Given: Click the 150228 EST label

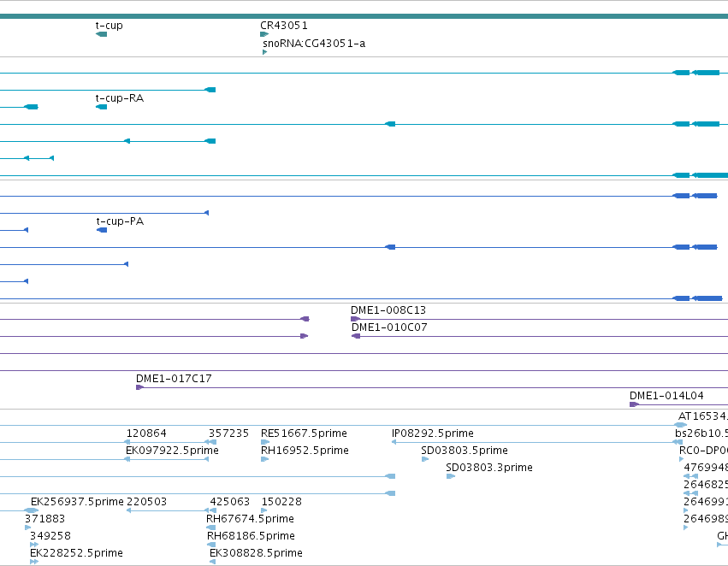Looking at the screenshot, I should [x=281, y=502].
